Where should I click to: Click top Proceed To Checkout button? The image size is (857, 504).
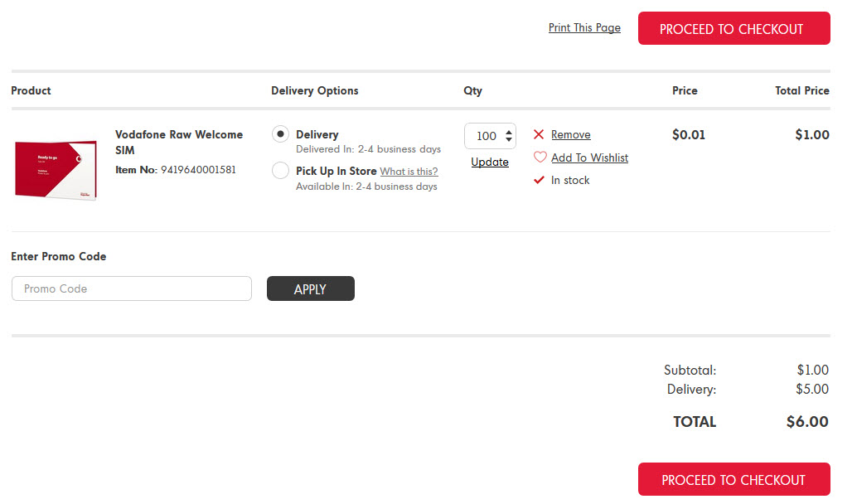pos(734,28)
